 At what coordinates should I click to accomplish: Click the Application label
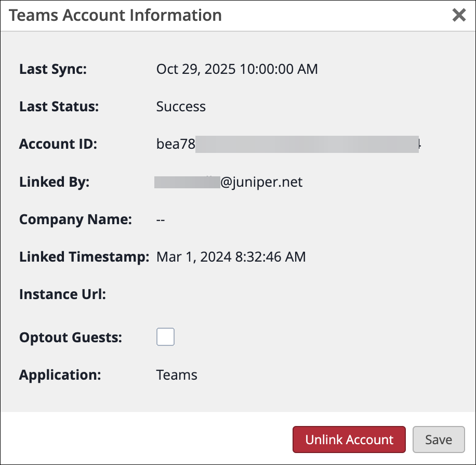60,375
